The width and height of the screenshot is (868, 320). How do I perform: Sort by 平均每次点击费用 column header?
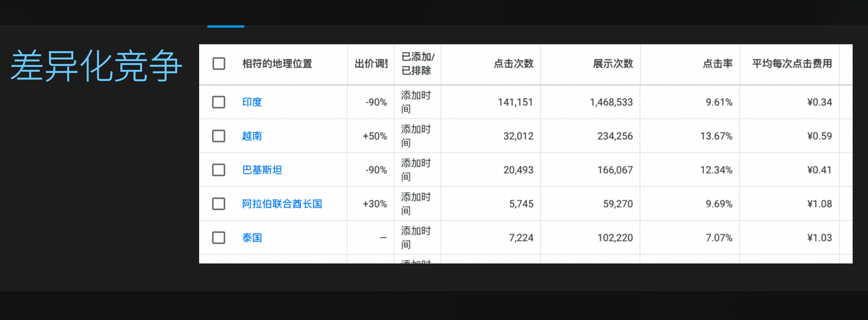point(792,64)
